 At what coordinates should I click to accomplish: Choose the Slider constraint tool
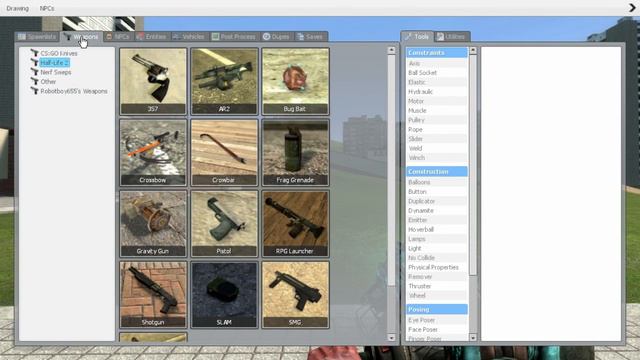pyautogui.click(x=437, y=139)
